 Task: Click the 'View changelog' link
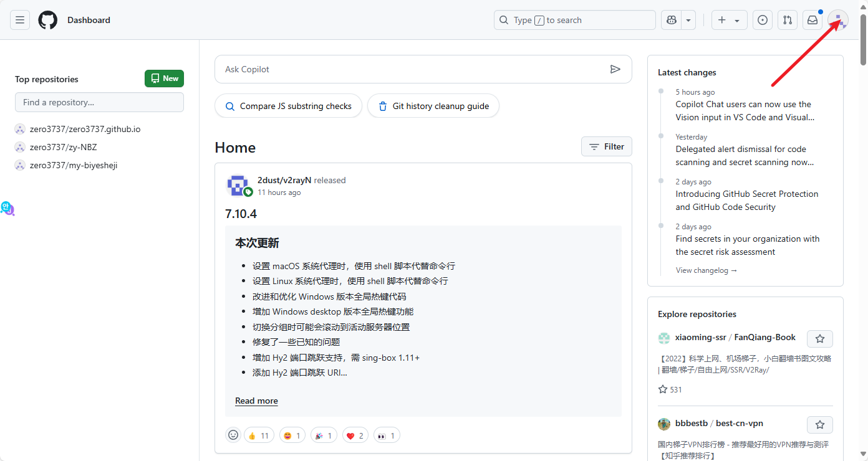pyautogui.click(x=706, y=270)
